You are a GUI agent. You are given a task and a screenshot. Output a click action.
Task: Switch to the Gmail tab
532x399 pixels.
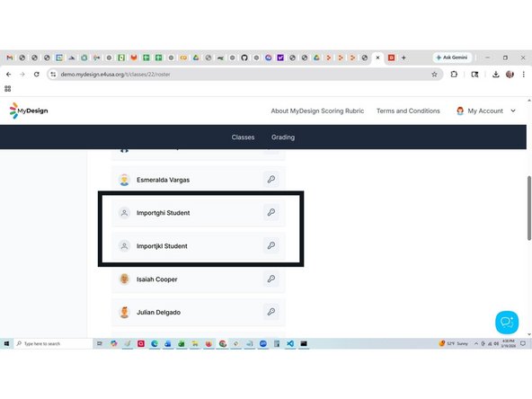10,58
